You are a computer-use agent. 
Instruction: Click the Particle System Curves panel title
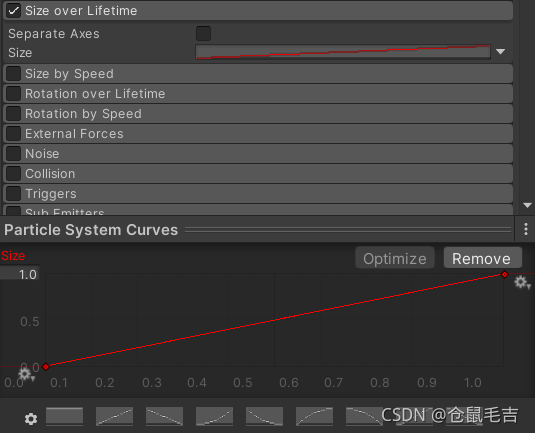[x=91, y=230]
